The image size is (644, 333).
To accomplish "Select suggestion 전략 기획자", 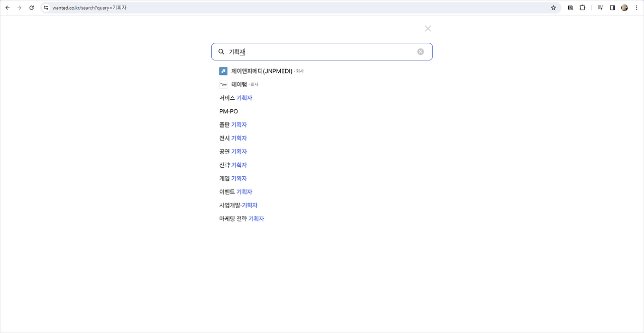I will pyautogui.click(x=233, y=165).
